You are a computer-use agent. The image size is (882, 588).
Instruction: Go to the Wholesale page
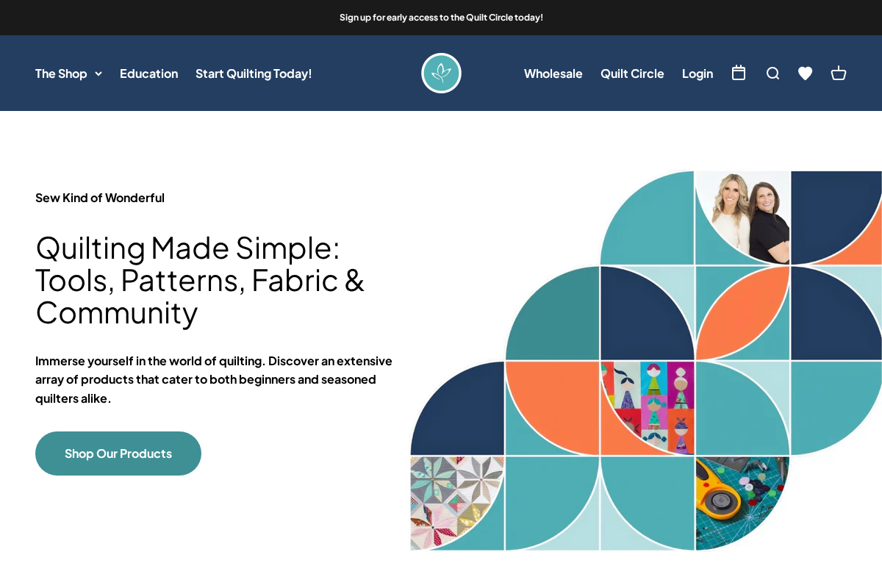[553, 73]
